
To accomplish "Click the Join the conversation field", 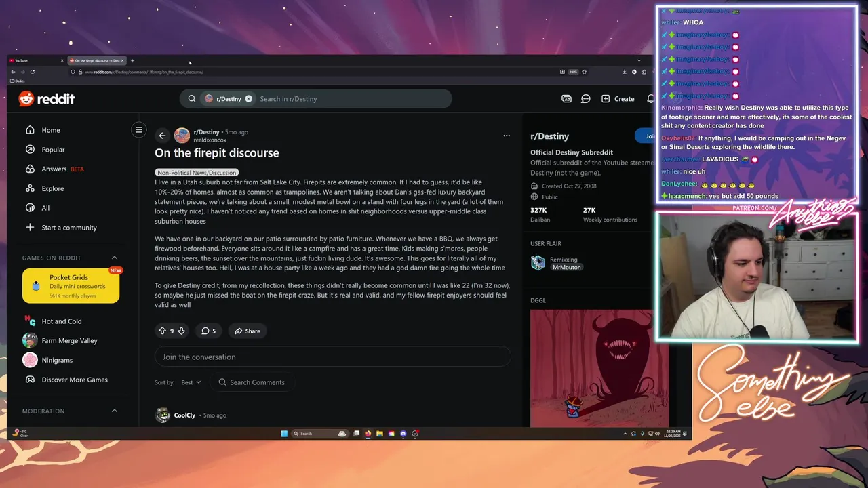I will [x=332, y=357].
